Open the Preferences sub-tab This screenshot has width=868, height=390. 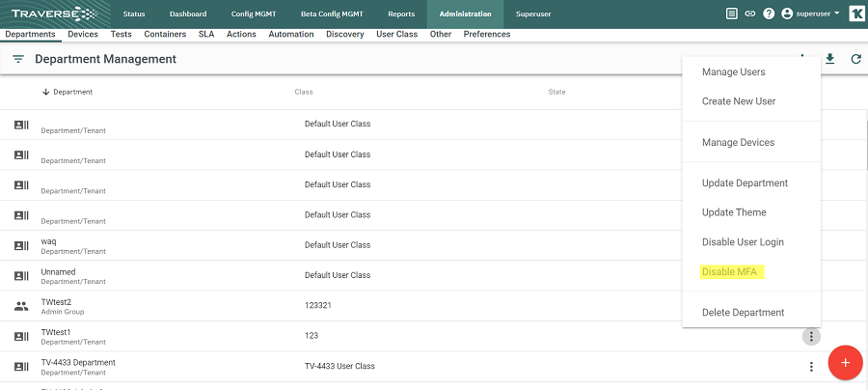coord(487,35)
